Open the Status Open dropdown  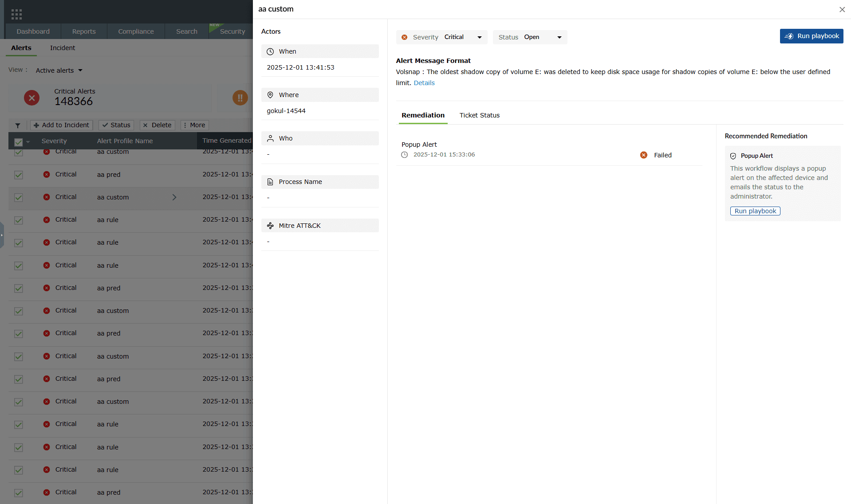(559, 37)
